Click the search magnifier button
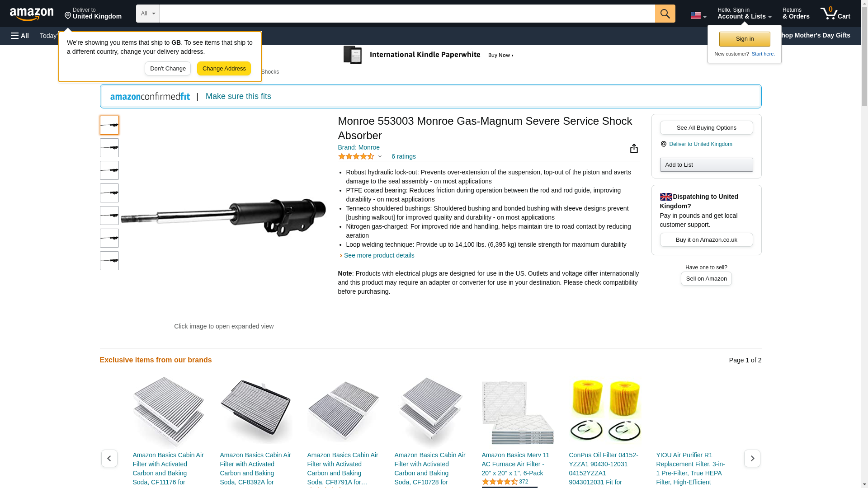 click(x=665, y=14)
